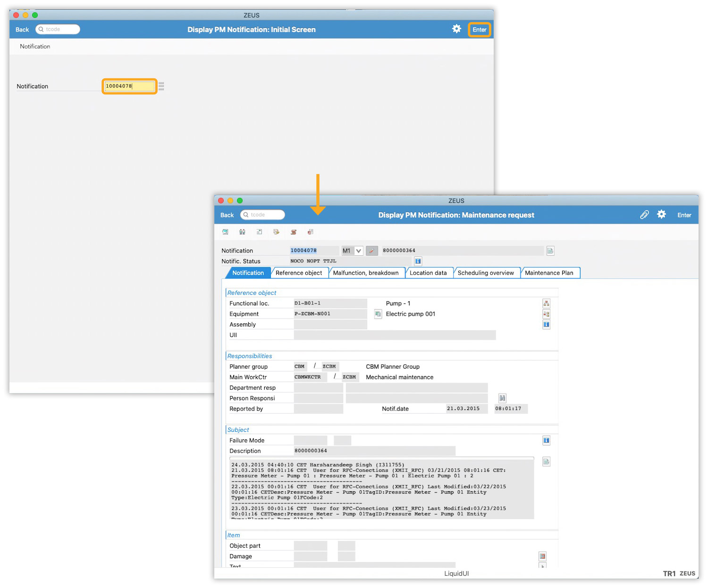Image resolution: width=708 pixels, height=588 pixels.
Task: Click the attachment paperclip icon in header
Action: pyautogui.click(x=644, y=215)
